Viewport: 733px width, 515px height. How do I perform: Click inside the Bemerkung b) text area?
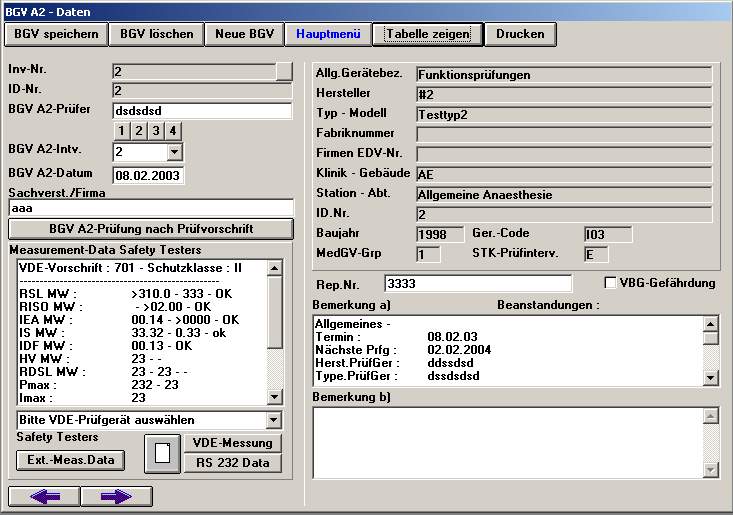pos(508,443)
